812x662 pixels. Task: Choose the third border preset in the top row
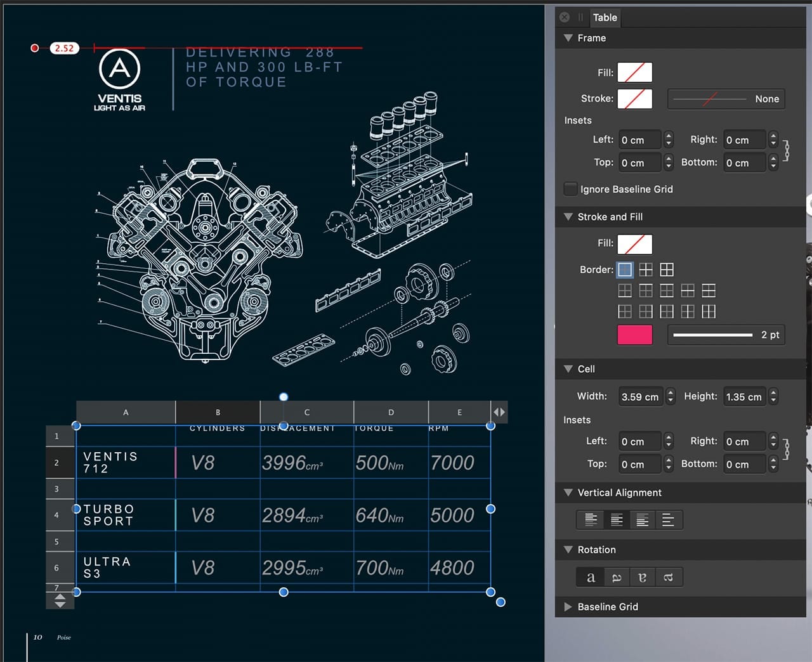tap(667, 269)
